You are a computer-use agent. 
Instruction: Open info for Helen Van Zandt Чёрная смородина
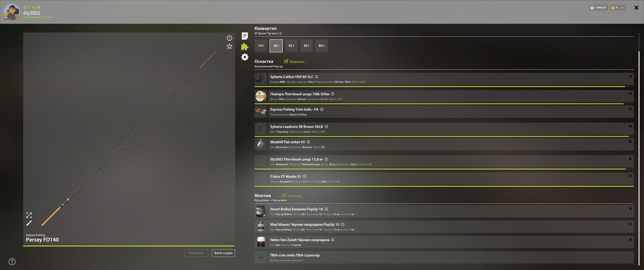coord(333,240)
